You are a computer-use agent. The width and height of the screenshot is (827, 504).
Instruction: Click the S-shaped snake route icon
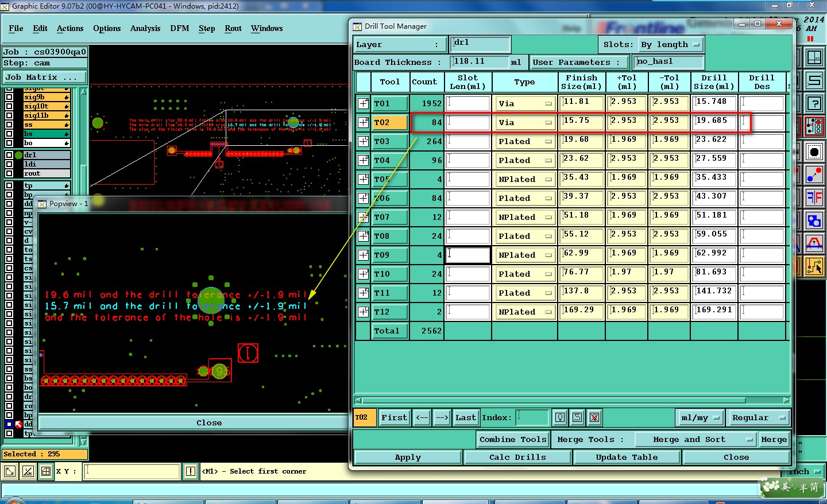814,80
